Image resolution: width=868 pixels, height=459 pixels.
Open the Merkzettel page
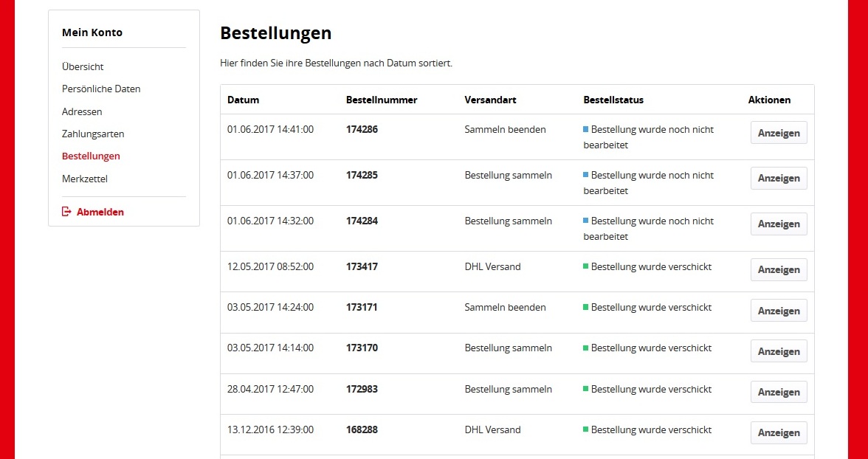(x=85, y=179)
